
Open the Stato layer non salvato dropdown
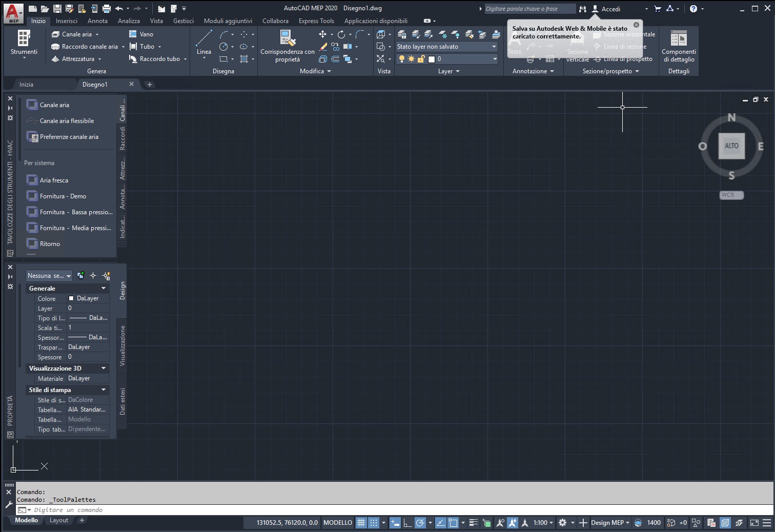tap(446, 47)
